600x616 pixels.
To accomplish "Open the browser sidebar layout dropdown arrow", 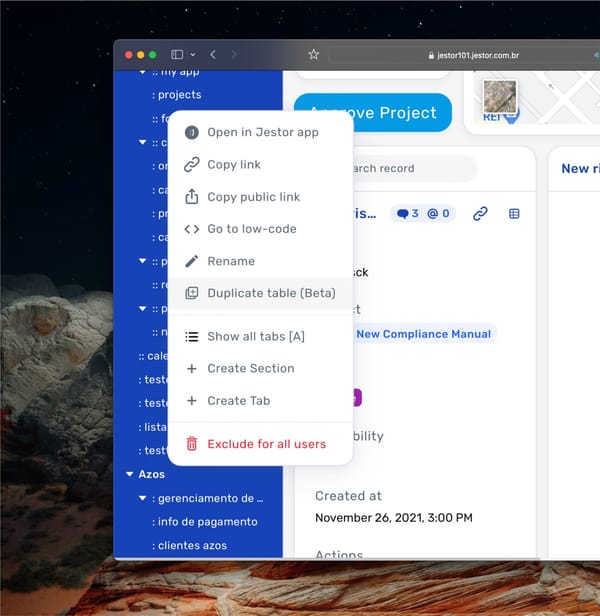I will click(192, 54).
